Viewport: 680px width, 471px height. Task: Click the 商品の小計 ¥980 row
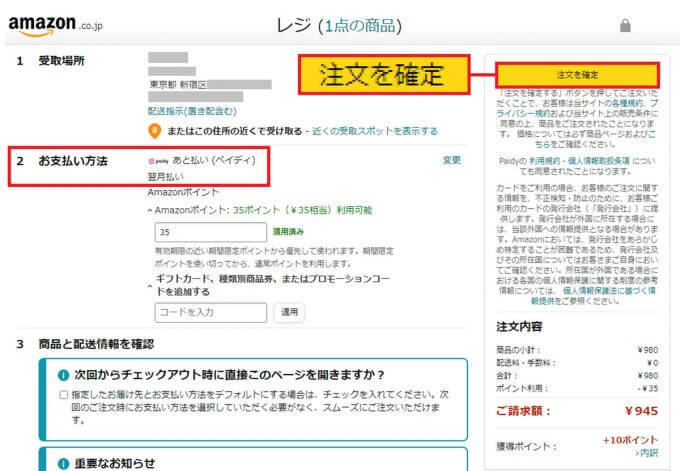pyautogui.click(x=577, y=350)
